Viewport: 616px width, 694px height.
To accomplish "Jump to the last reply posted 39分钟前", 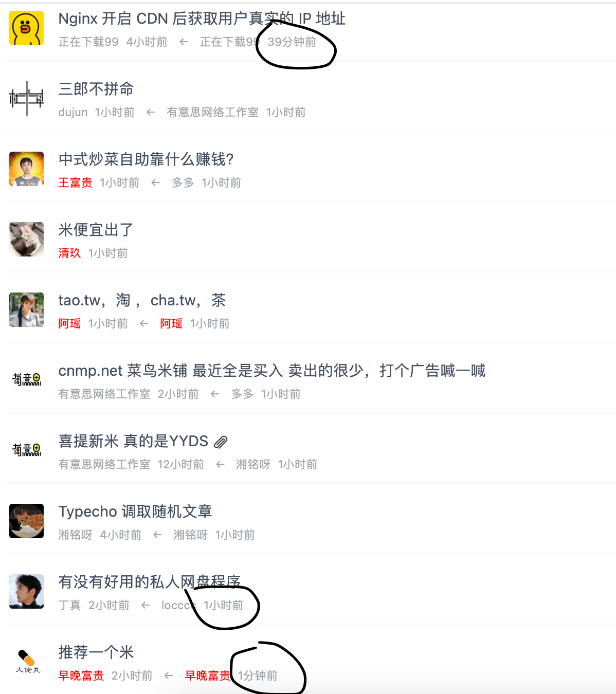I will click(292, 42).
